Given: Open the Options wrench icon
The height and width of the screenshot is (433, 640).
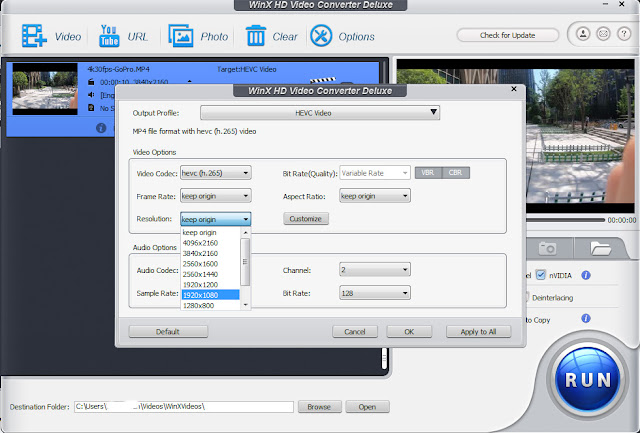Looking at the screenshot, I should [321, 36].
